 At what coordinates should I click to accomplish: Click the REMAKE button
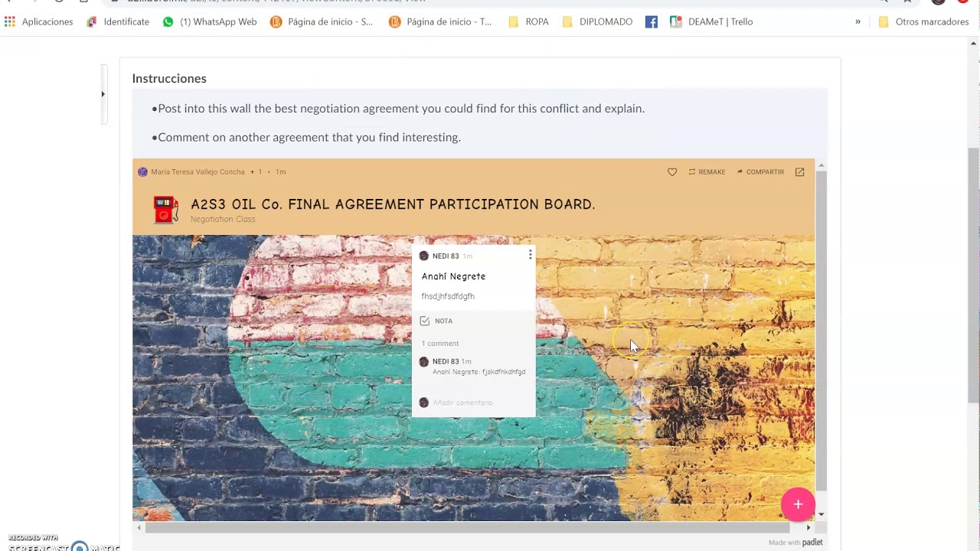pyautogui.click(x=707, y=172)
